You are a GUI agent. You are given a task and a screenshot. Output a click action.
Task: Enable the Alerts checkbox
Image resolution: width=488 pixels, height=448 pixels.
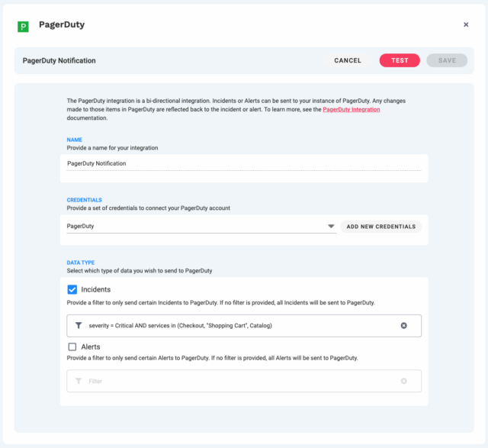click(72, 346)
